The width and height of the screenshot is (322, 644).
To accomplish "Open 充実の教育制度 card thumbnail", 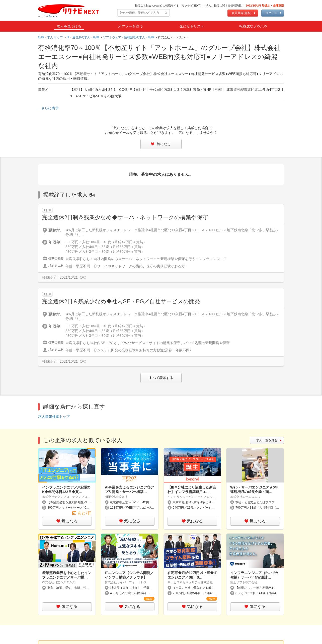I will pos(192,551).
